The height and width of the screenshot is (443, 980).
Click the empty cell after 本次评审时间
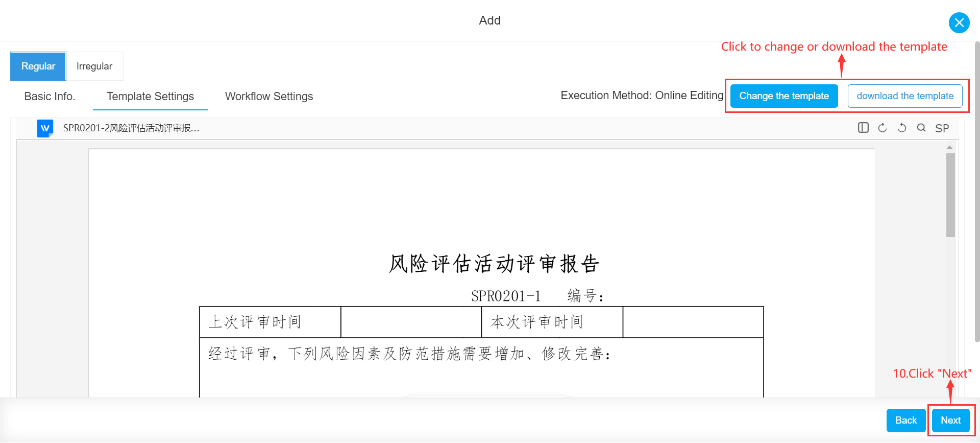(x=693, y=322)
